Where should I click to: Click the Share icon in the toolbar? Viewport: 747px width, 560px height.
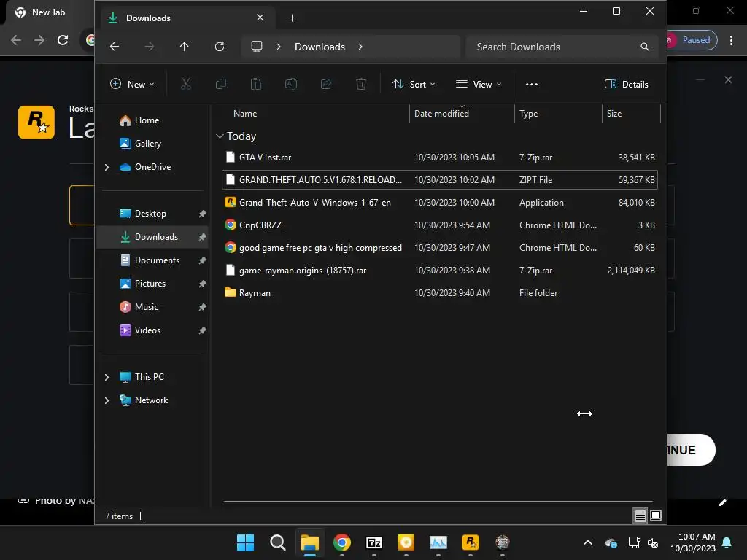[326, 85]
